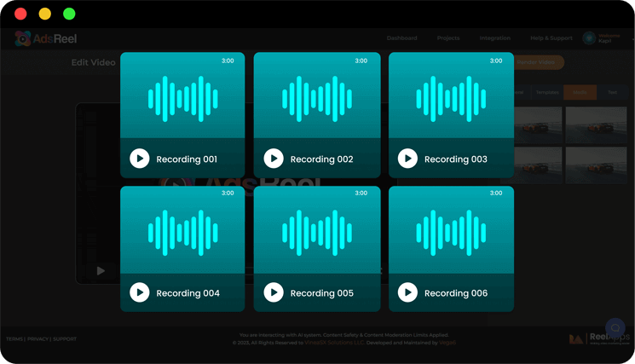Open Help & Support
Image resolution: width=635 pixels, height=364 pixels.
tap(551, 38)
